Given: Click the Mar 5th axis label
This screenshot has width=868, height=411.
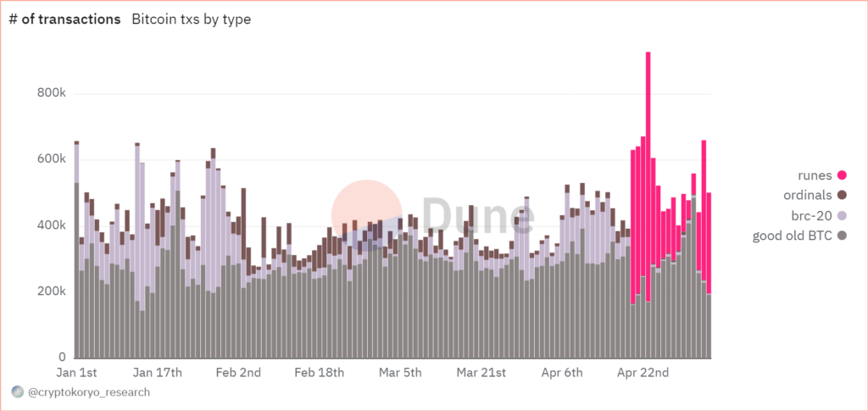Looking at the screenshot, I should pyautogui.click(x=400, y=372).
